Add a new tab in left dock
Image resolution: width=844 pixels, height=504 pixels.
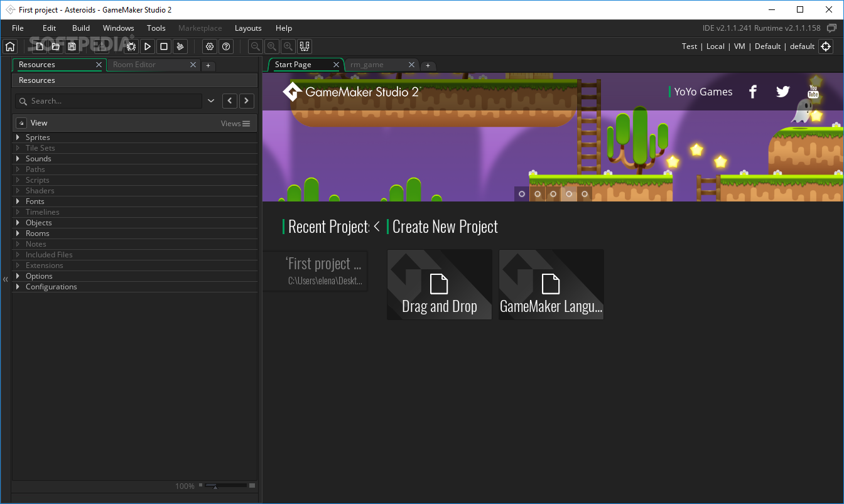[208, 65]
